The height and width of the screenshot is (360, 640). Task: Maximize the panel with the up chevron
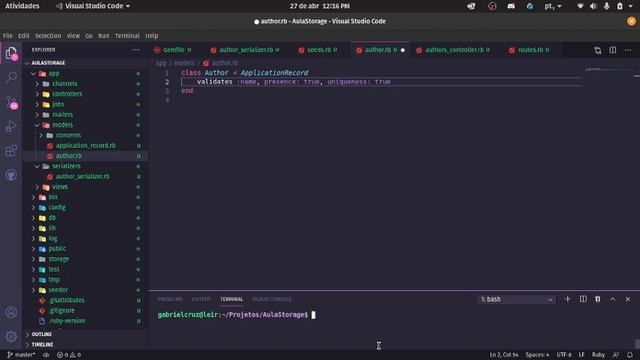pyautogui.click(x=613, y=299)
